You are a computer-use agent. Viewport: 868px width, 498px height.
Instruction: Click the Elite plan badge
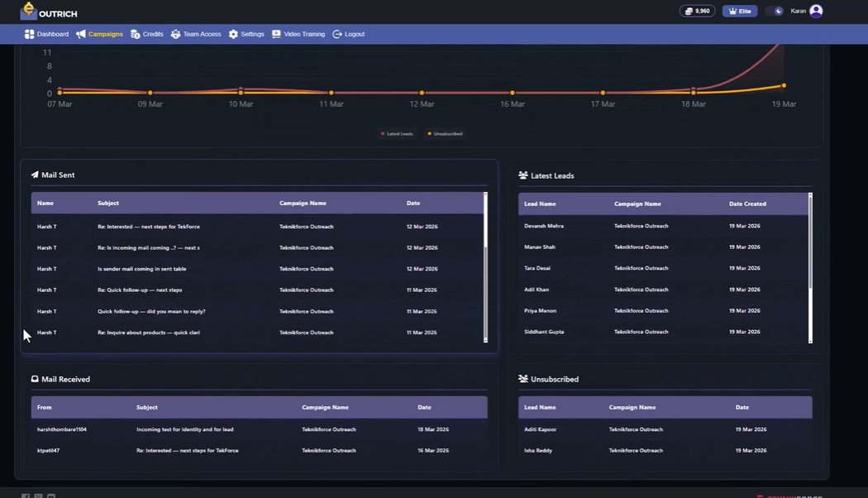(740, 11)
